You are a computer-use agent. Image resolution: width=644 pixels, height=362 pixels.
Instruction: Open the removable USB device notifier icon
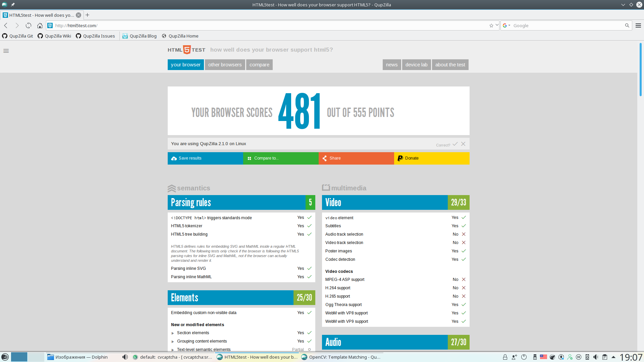[x=535, y=357]
